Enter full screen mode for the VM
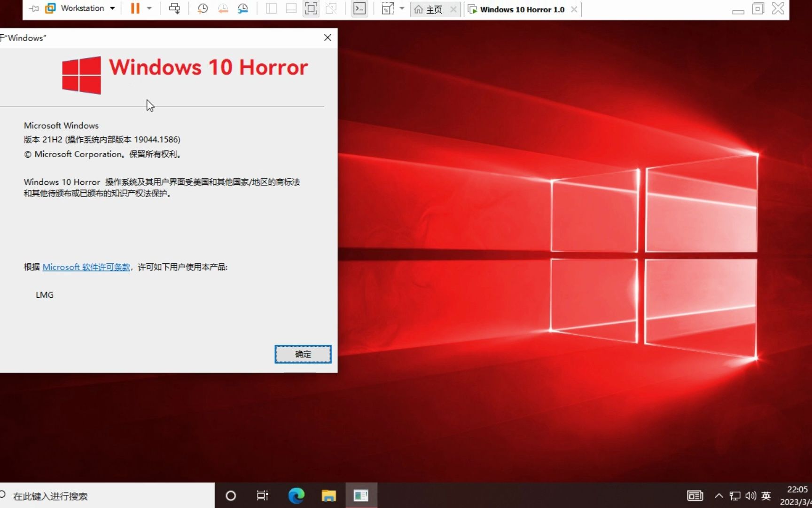 (311, 8)
